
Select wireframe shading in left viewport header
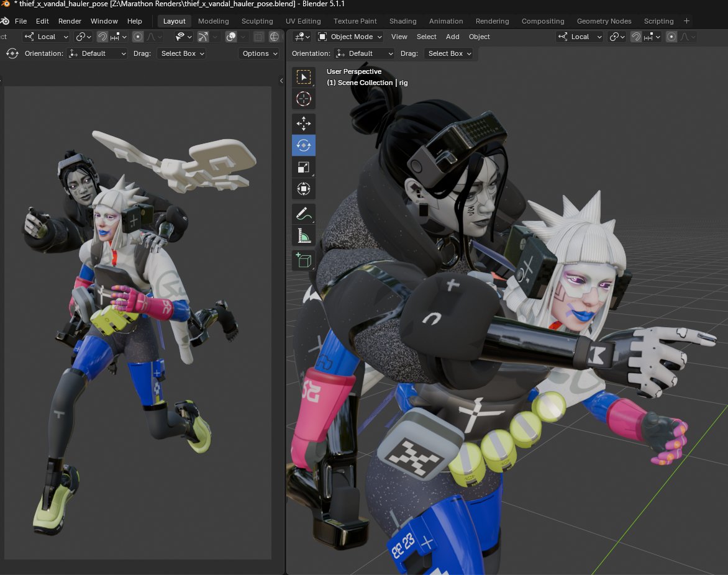[x=275, y=37]
